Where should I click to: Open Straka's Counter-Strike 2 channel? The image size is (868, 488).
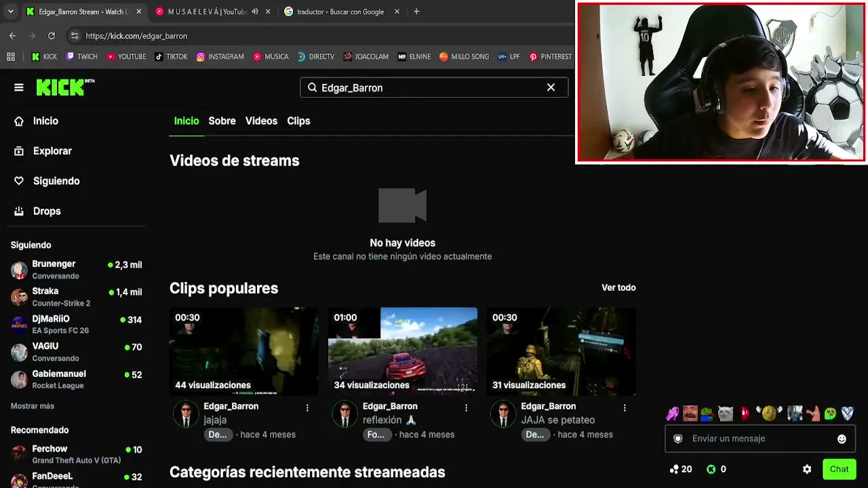tap(76, 297)
